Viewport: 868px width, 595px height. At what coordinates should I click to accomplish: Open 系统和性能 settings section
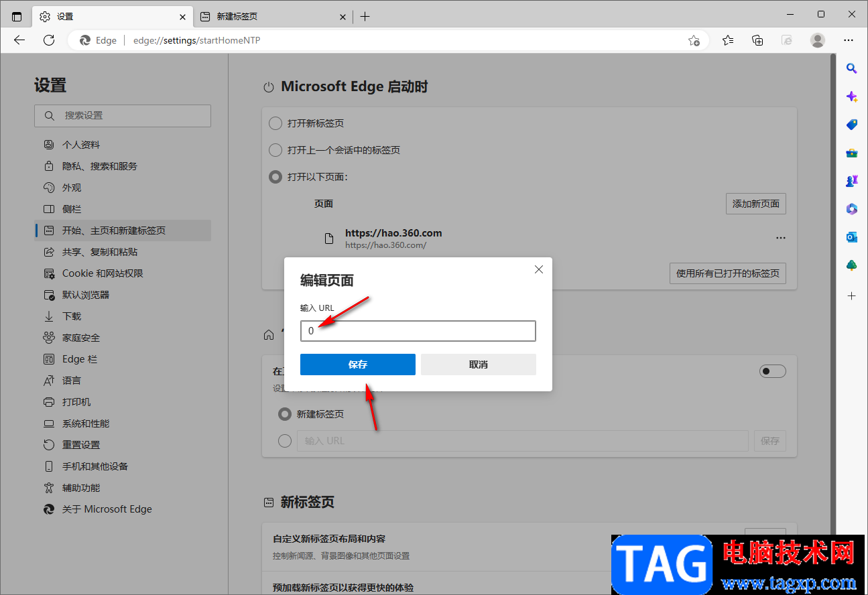(123, 423)
